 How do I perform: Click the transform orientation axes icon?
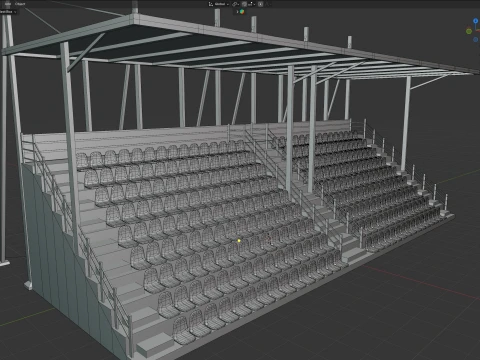point(211,4)
